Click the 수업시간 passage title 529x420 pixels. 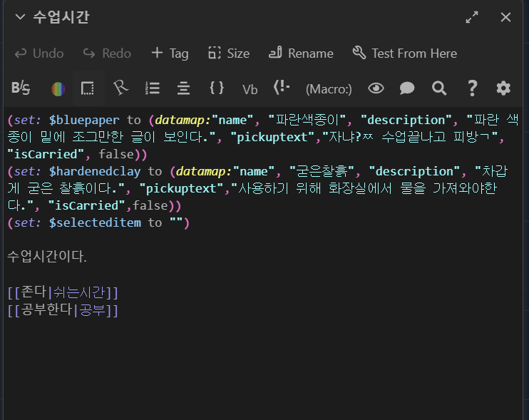(x=61, y=17)
